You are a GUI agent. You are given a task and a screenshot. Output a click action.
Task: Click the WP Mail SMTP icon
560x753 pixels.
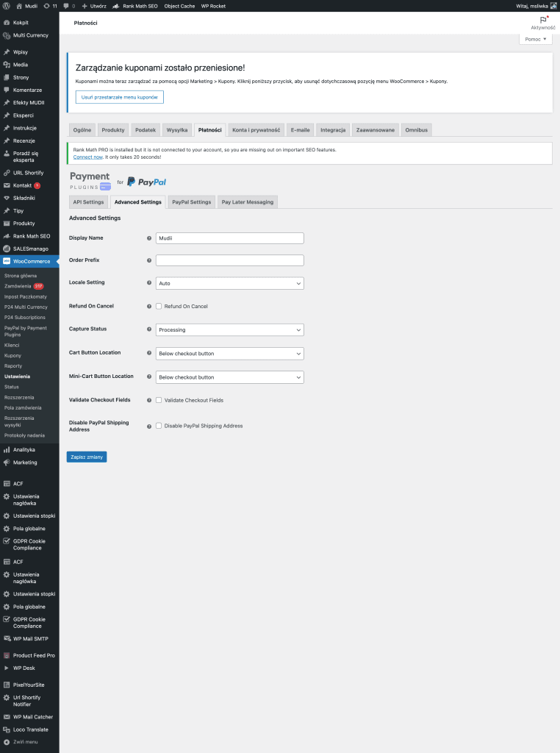(7, 639)
